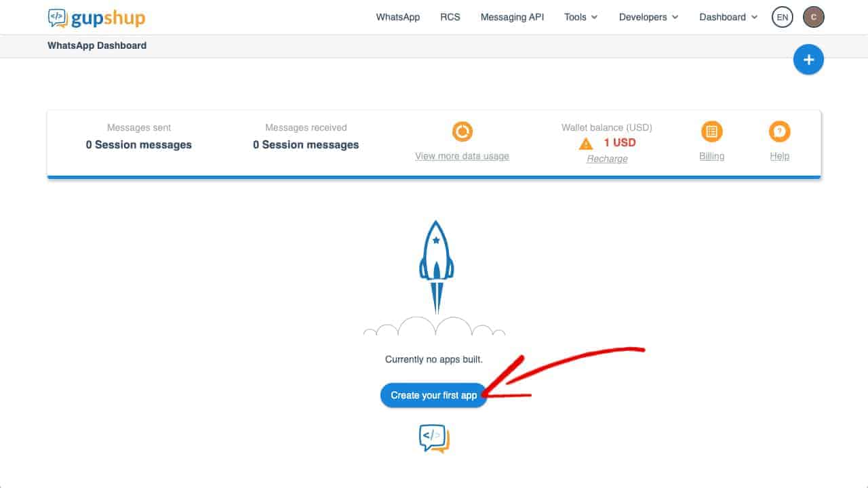
Task: Click the orange data usage refresh icon
Action: [462, 131]
